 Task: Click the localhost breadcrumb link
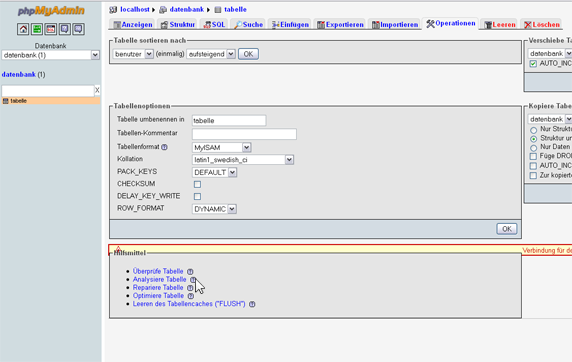click(135, 9)
